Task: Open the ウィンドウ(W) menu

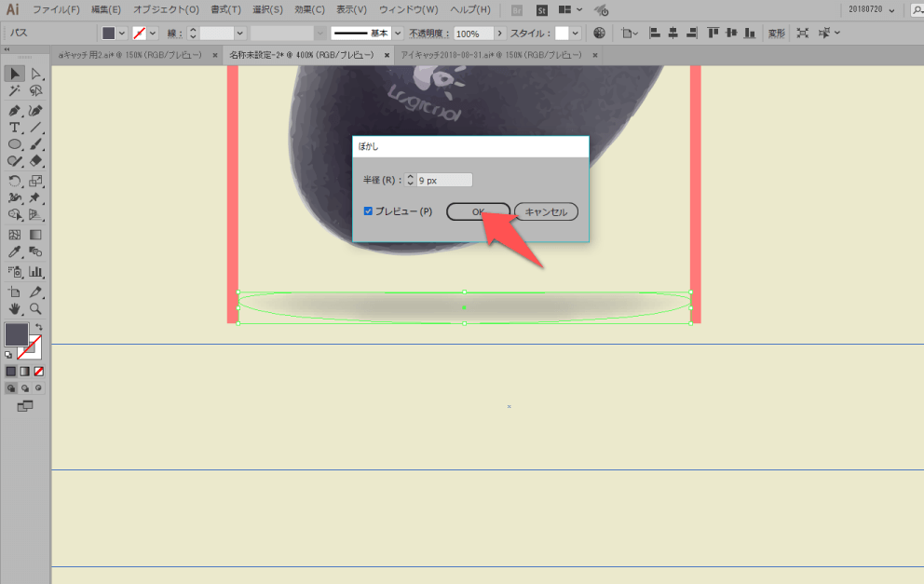Action: coord(408,9)
